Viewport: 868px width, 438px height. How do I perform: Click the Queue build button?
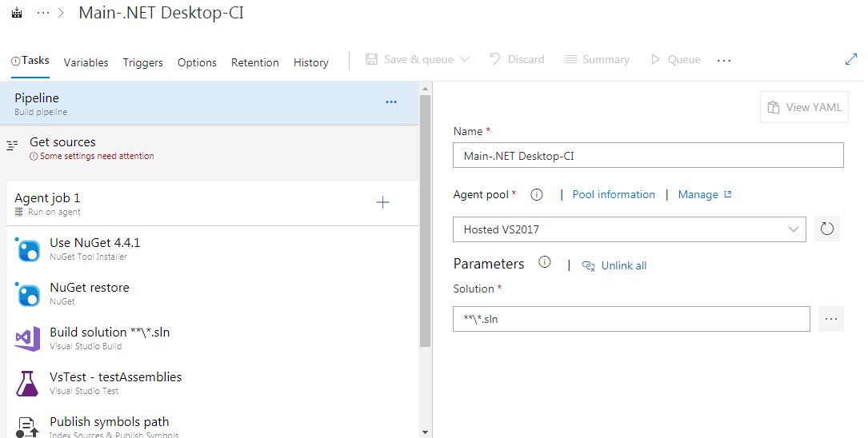click(675, 59)
